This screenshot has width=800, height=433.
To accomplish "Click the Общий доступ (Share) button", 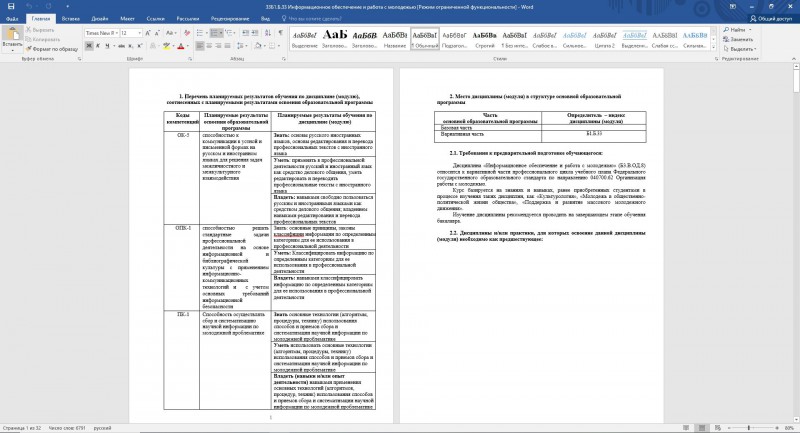I will 771,18.
